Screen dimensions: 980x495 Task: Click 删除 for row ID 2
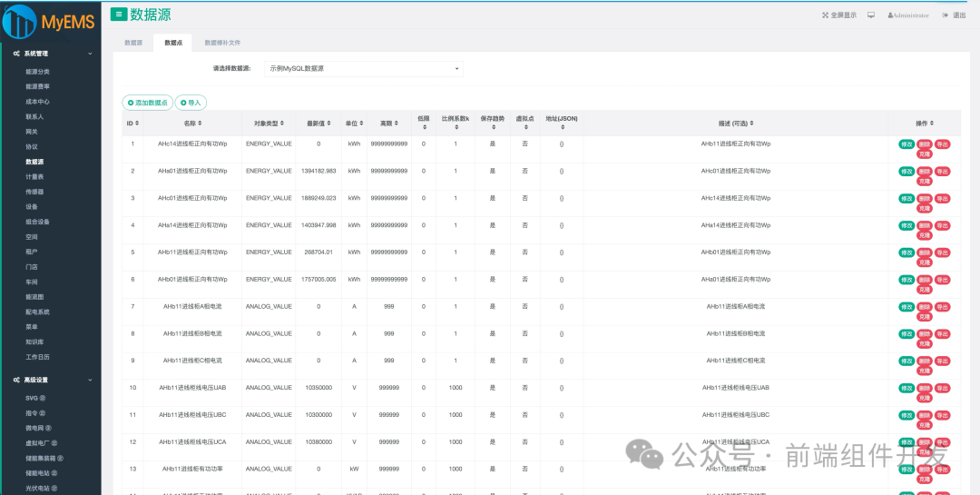925,171
